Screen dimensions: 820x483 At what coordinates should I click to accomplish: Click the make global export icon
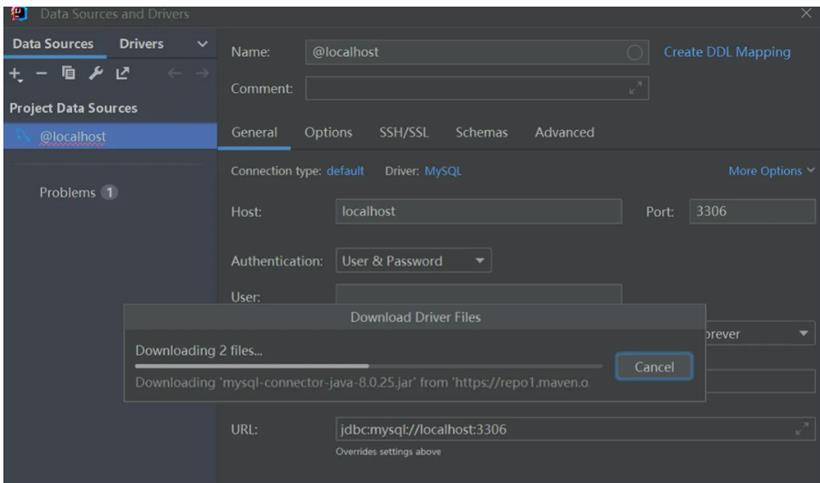click(122, 73)
